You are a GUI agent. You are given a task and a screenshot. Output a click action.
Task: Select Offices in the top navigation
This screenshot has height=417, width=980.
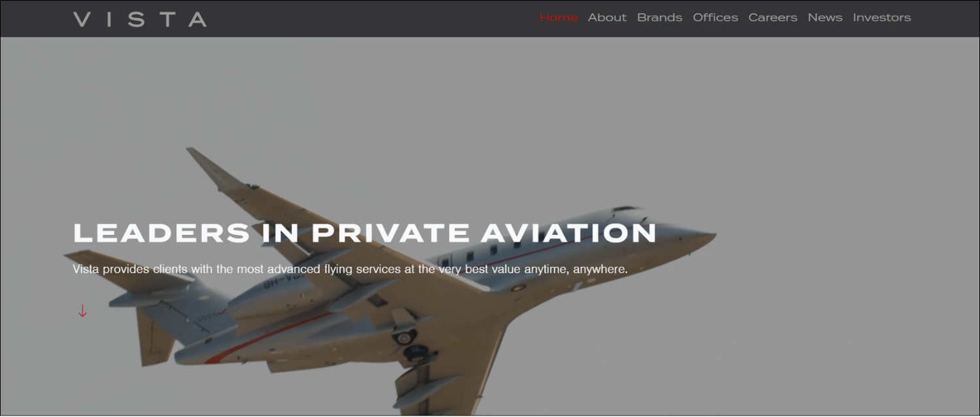(x=715, y=18)
